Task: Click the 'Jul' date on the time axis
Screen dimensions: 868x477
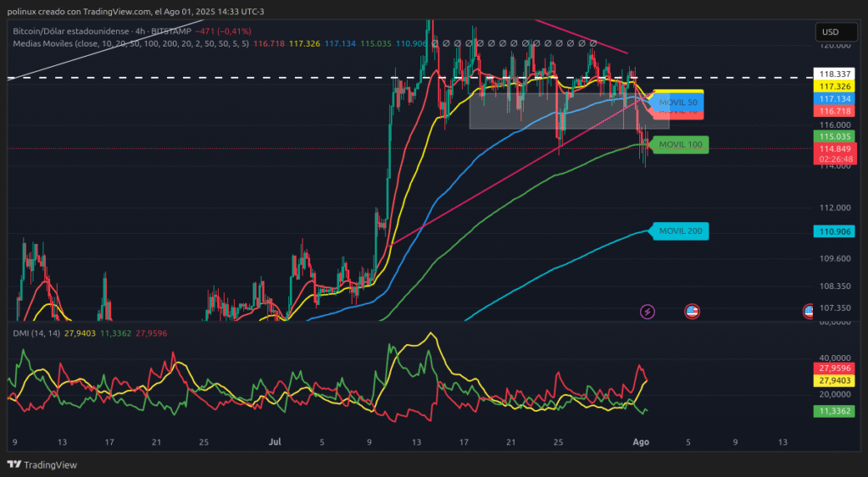Action: coord(274,441)
